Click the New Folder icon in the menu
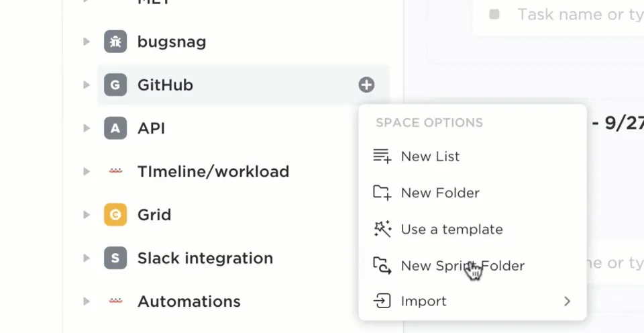The height and width of the screenshot is (333, 644). pos(382,193)
